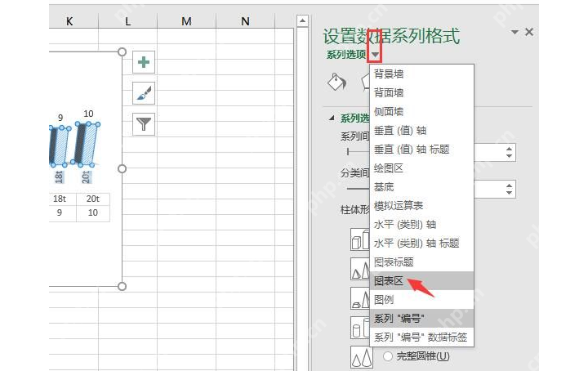Click the 分类间距 slider track
The height and width of the screenshot is (371, 588).
359,189
